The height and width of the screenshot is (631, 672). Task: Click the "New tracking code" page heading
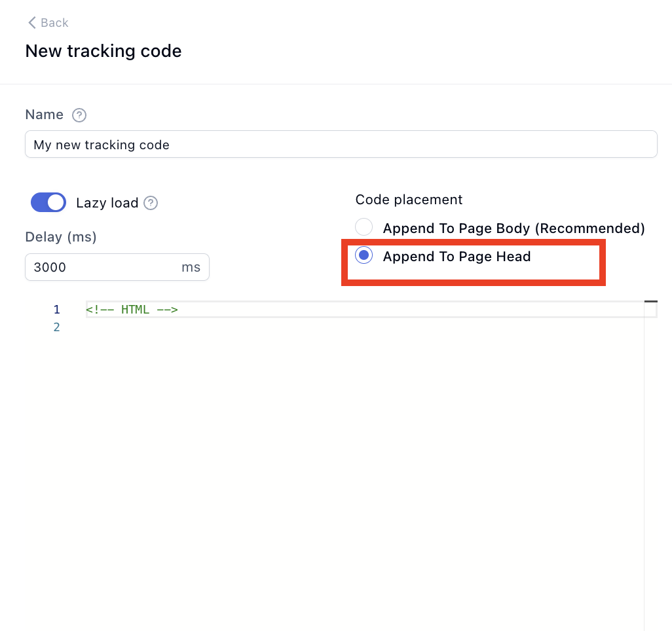pyautogui.click(x=103, y=51)
